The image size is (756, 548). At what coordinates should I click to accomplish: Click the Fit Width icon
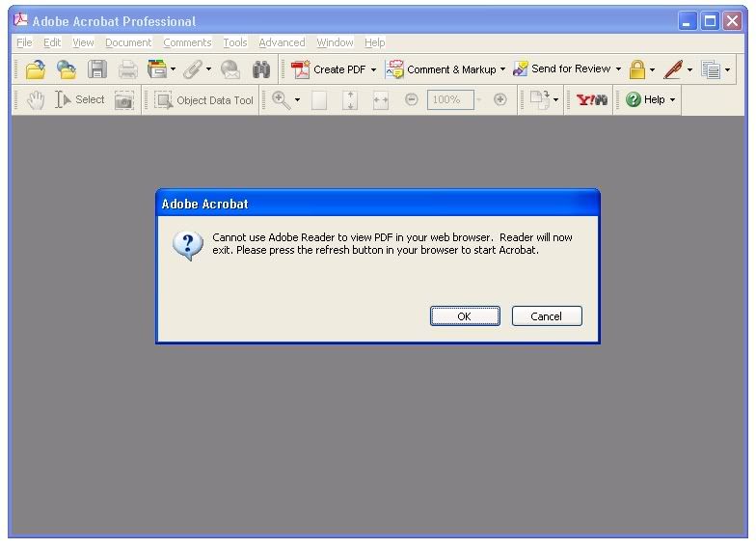tap(380, 100)
